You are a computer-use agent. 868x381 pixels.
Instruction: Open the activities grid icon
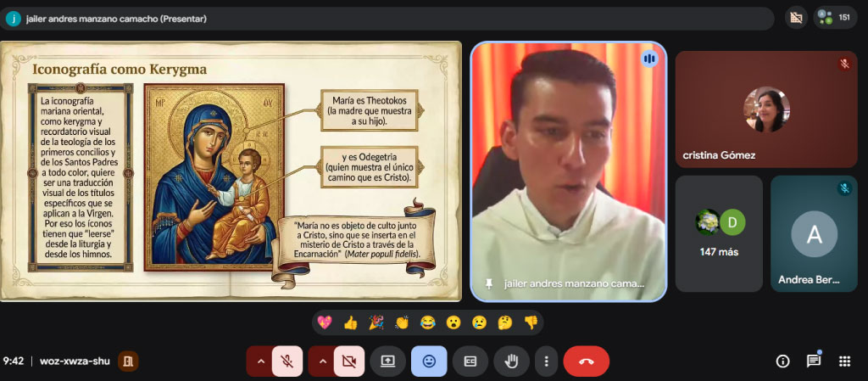844,361
